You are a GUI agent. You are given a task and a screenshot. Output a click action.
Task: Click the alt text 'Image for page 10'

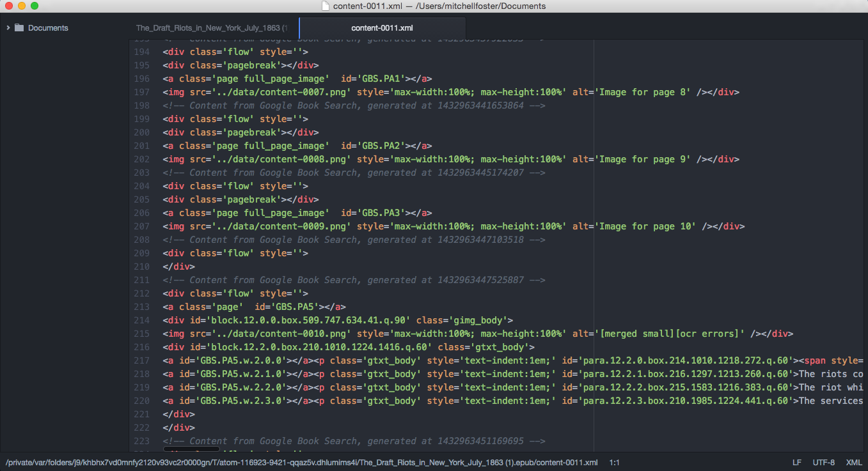click(647, 226)
